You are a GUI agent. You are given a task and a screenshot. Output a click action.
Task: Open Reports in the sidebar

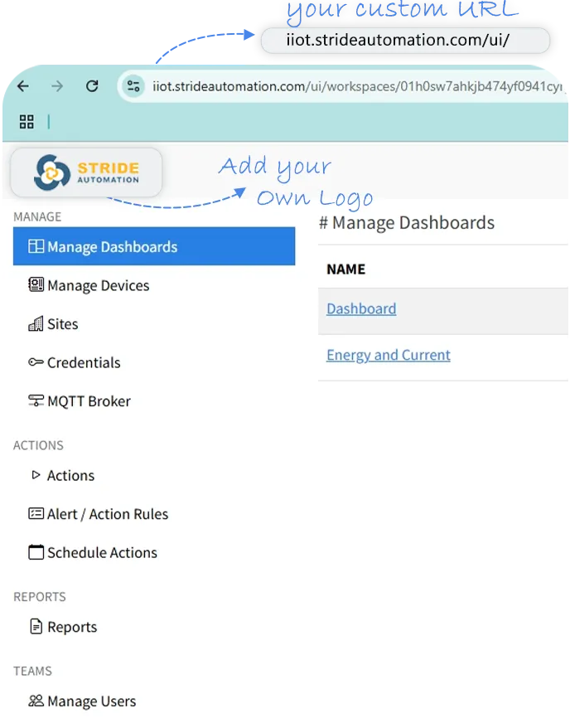tap(71, 627)
